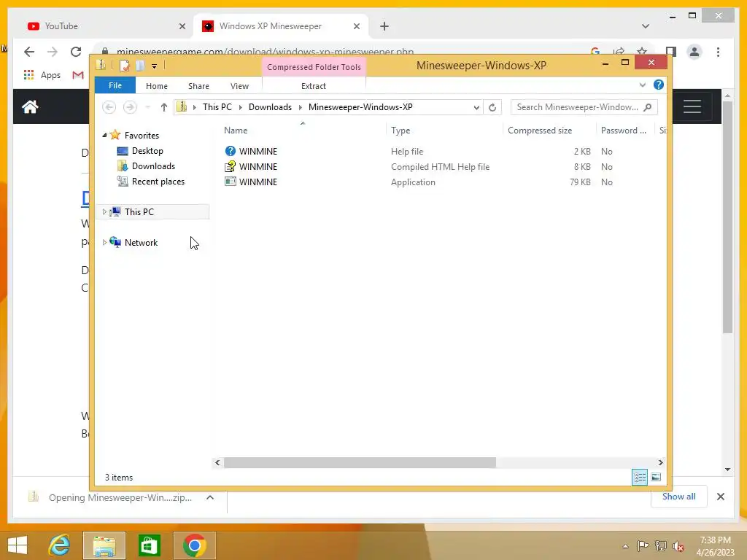Expand the ribbon with chevron
Image resolution: width=747 pixels, height=560 pixels.
(643, 85)
